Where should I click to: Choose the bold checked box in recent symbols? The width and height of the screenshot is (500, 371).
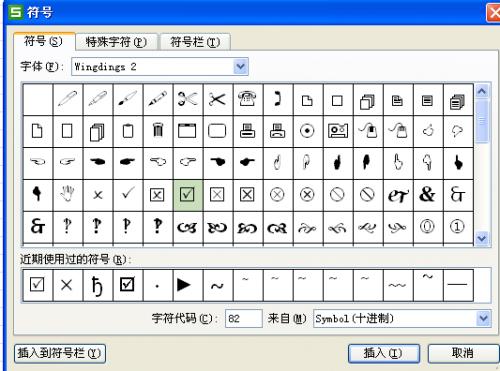(127, 284)
